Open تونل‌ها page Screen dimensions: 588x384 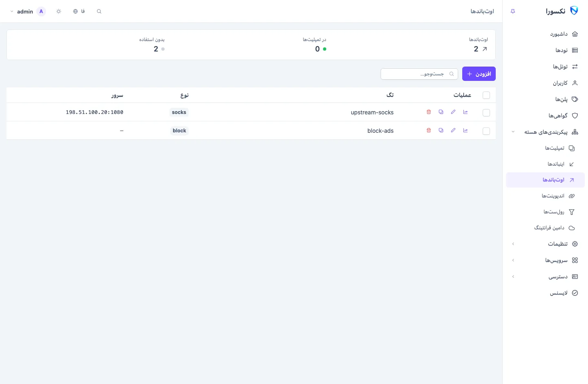pos(545,67)
